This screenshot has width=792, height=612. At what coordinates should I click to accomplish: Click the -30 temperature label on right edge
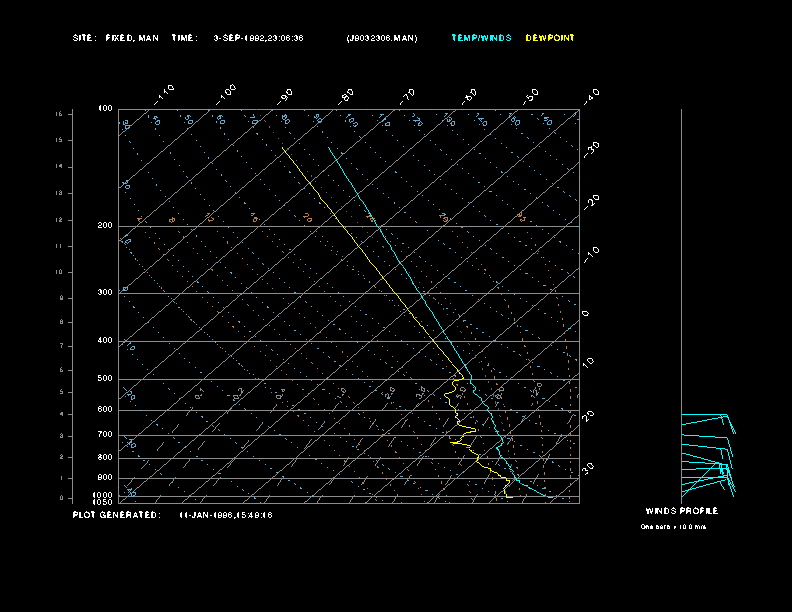[591, 149]
